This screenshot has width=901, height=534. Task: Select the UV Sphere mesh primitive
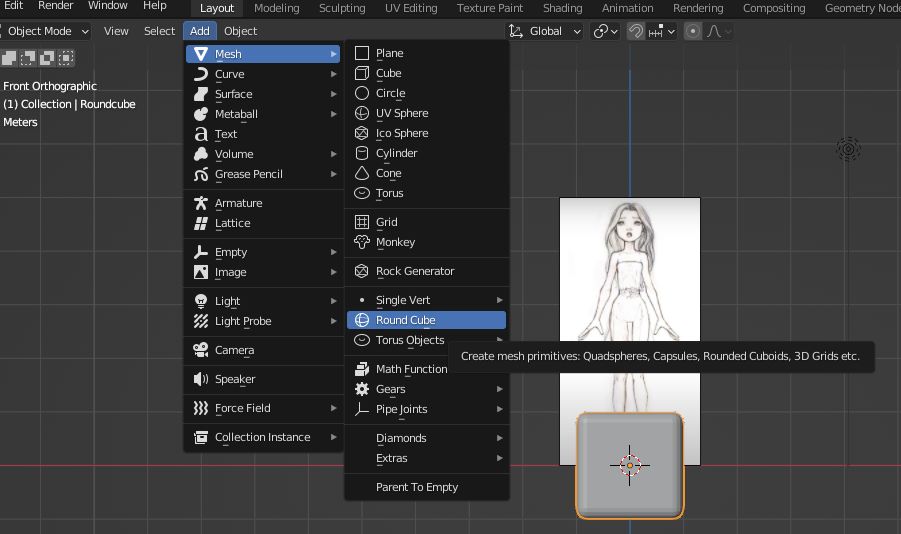point(401,113)
